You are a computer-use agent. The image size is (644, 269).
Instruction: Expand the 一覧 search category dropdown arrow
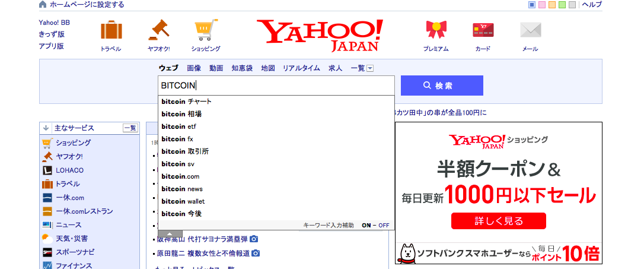tap(370, 69)
